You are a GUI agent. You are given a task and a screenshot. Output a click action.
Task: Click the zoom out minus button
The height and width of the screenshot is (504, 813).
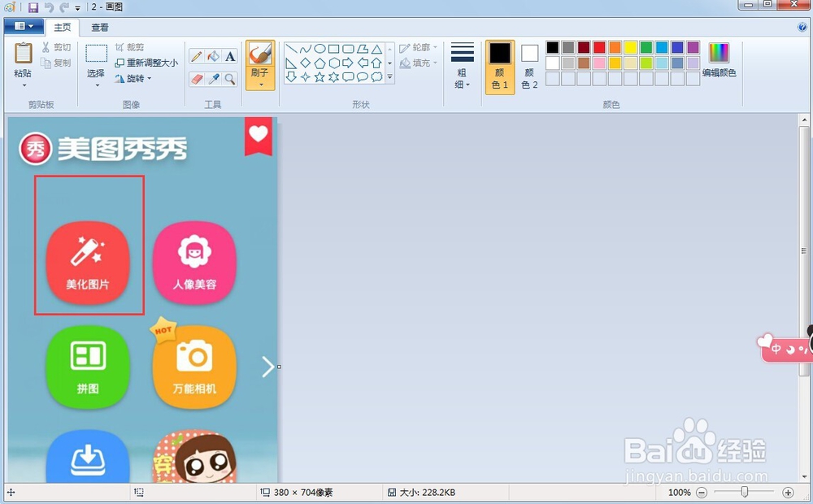click(x=702, y=492)
